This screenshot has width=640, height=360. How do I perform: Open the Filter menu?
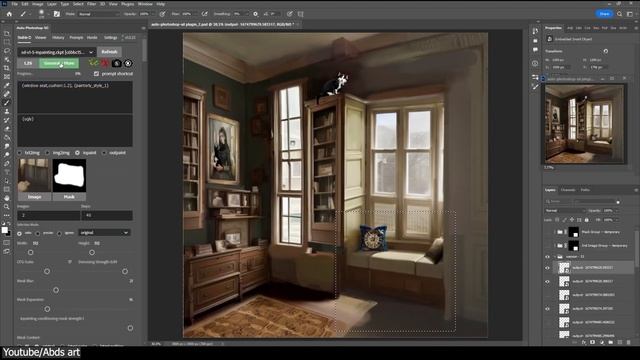[92, 4]
